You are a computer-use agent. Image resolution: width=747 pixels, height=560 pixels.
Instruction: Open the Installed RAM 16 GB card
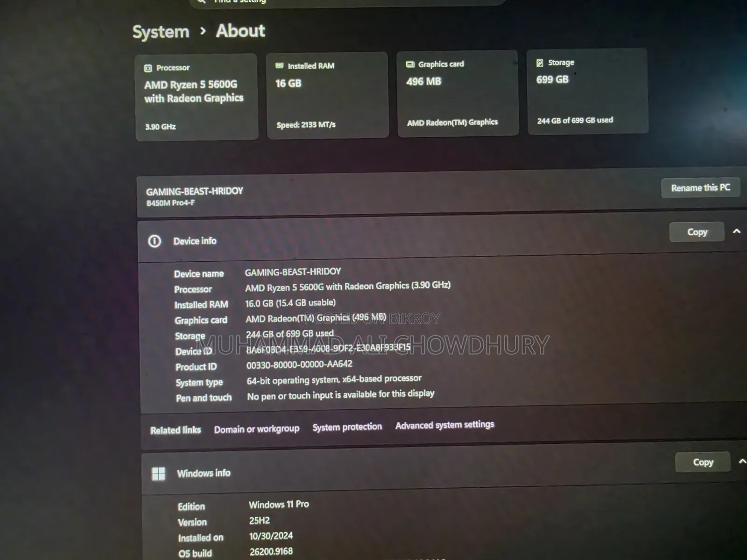point(327,95)
